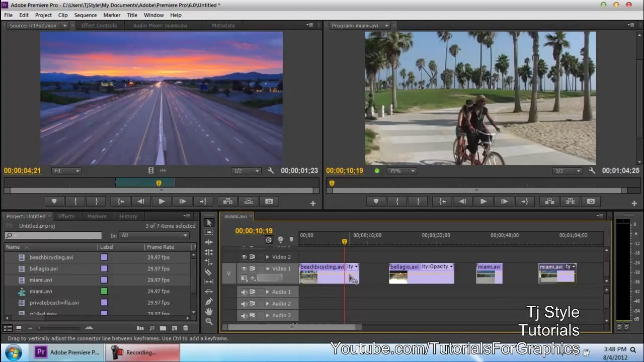
Task: Open Program monitor 75% zoom dropdown
Action: [401, 171]
